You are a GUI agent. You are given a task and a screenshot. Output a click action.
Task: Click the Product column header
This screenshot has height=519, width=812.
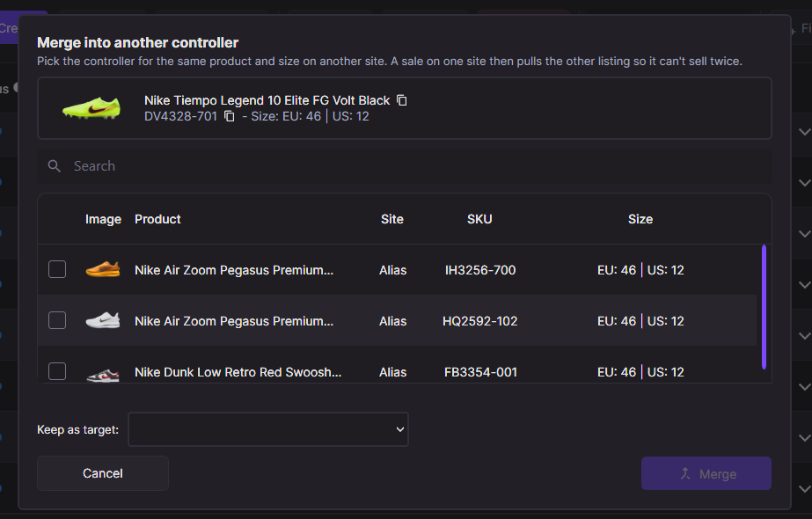tap(157, 219)
